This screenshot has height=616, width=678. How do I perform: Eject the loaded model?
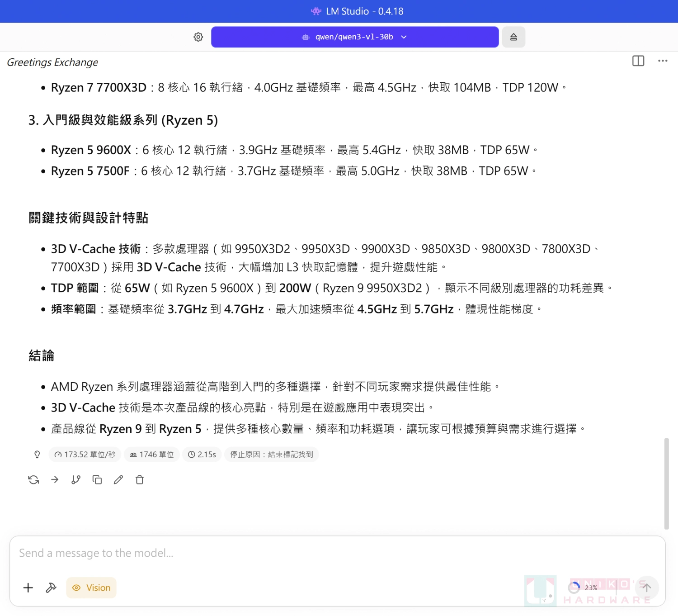pyautogui.click(x=513, y=37)
